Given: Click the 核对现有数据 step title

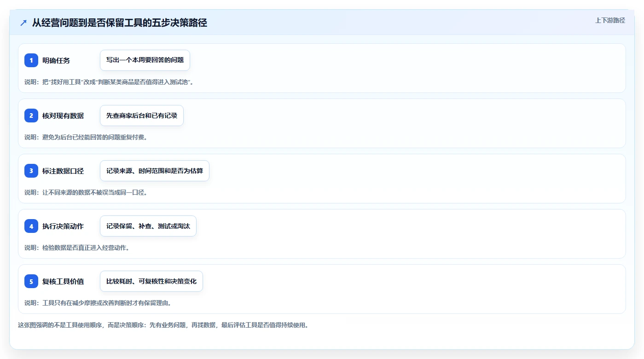Looking at the screenshot, I should (63, 116).
